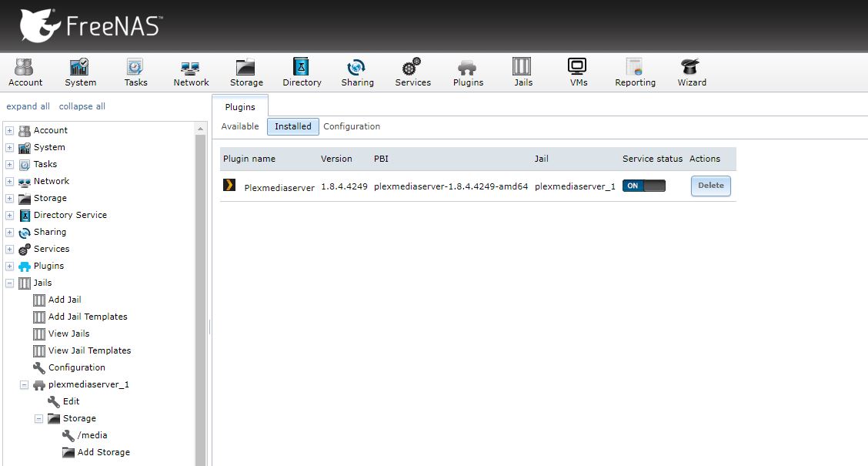The image size is (868, 466).
Task: Expand the Tasks tree node
Action: [x=9, y=165]
